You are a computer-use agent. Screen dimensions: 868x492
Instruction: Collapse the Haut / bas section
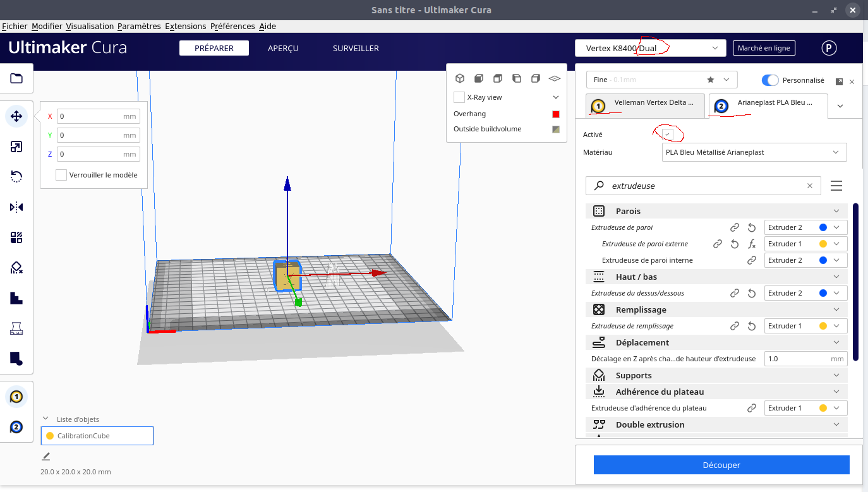pyautogui.click(x=718, y=277)
